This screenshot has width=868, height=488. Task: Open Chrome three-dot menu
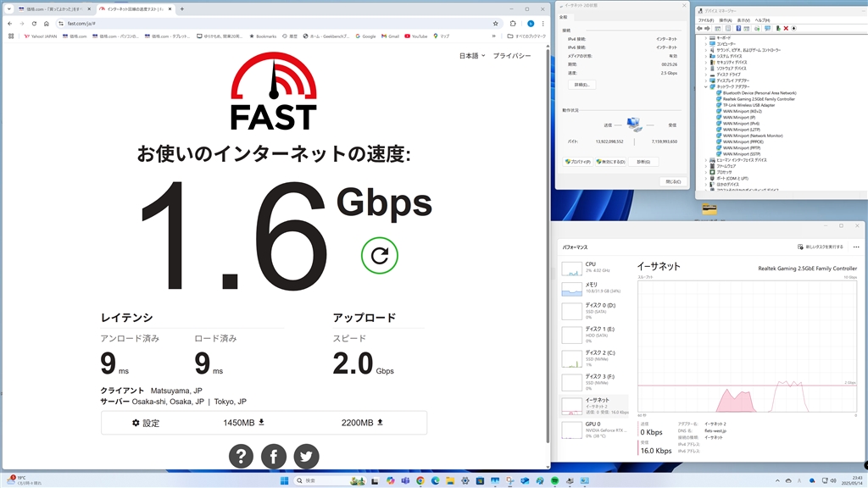coord(543,24)
